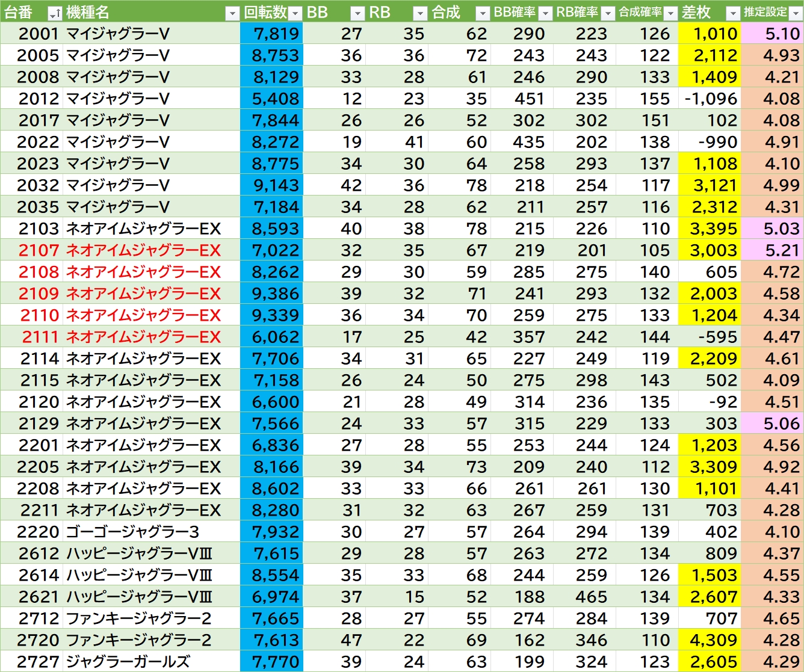The width and height of the screenshot is (804, 672).
Task: Open the 機種名 column filter dropdown
Action: click(x=232, y=13)
